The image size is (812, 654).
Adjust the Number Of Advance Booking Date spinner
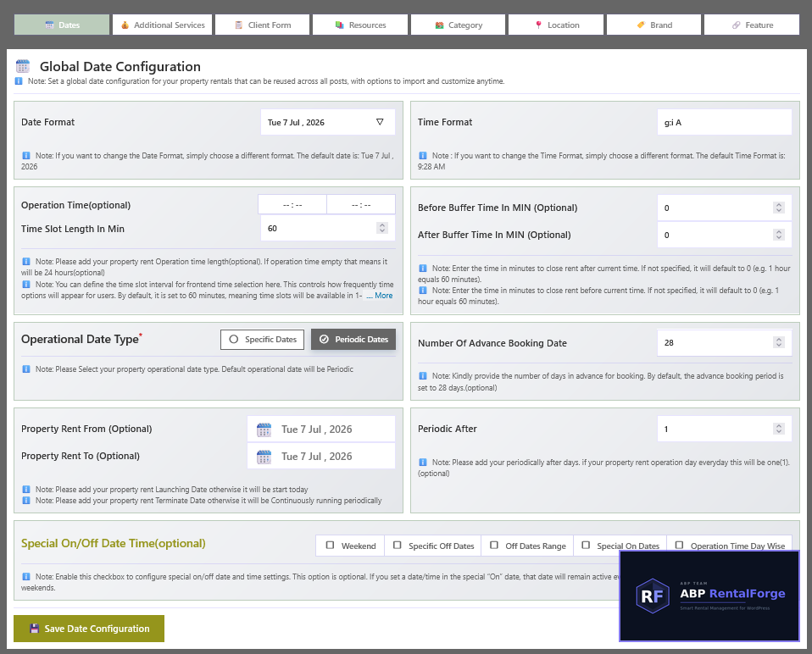(778, 342)
